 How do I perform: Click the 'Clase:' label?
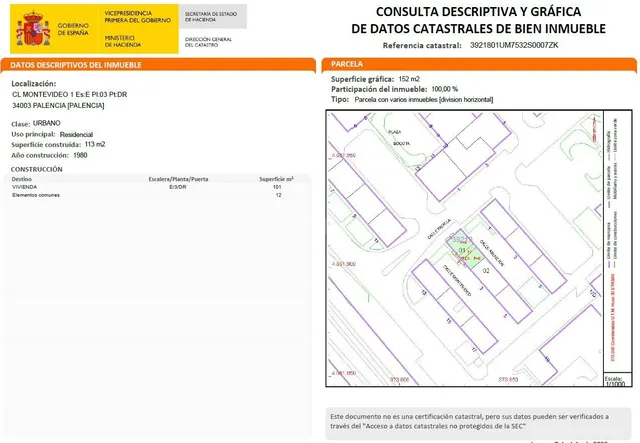click(21, 124)
